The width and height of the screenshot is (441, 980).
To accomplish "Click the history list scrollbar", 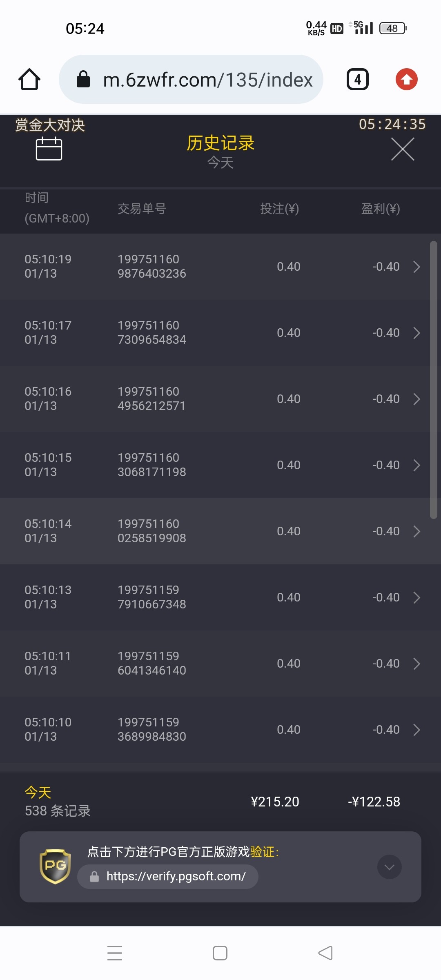I will (433, 380).
